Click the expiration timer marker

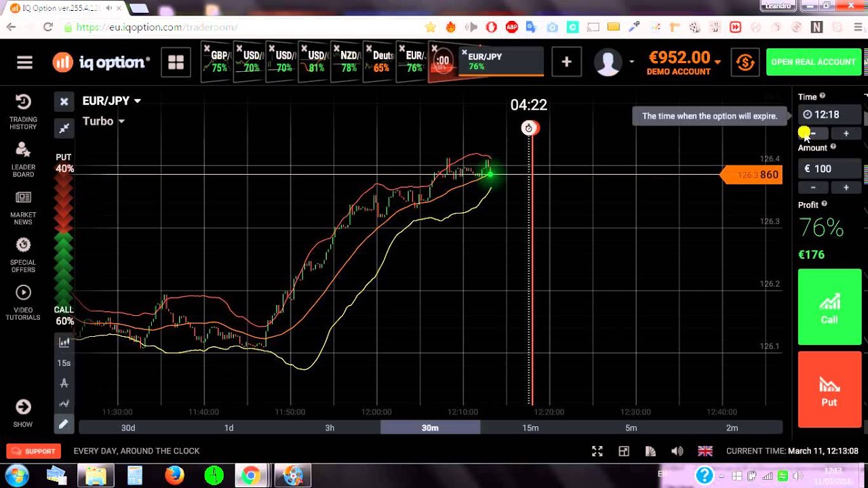pyautogui.click(x=529, y=128)
